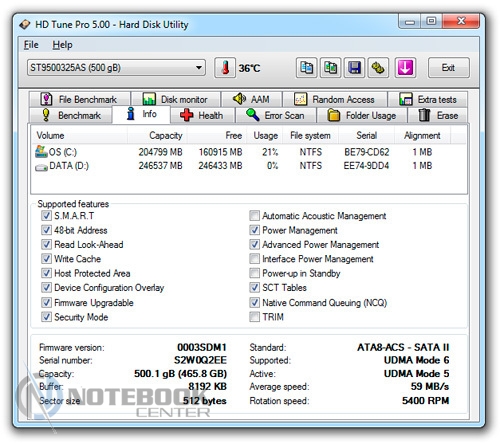Switch to the Error Scan tab
500x444 pixels.
click(275, 115)
